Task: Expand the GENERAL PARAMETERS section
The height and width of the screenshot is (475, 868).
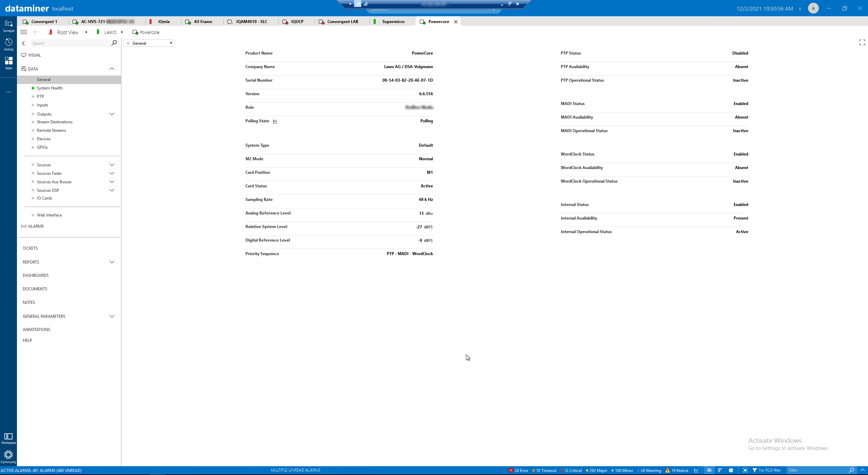Action: [x=112, y=316]
